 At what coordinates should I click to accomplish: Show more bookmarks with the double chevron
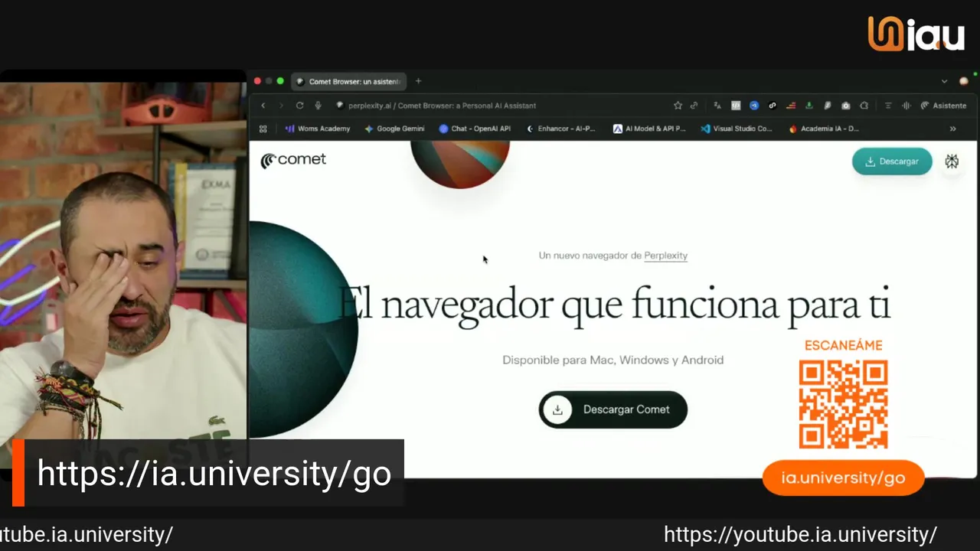click(x=952, y=129)
